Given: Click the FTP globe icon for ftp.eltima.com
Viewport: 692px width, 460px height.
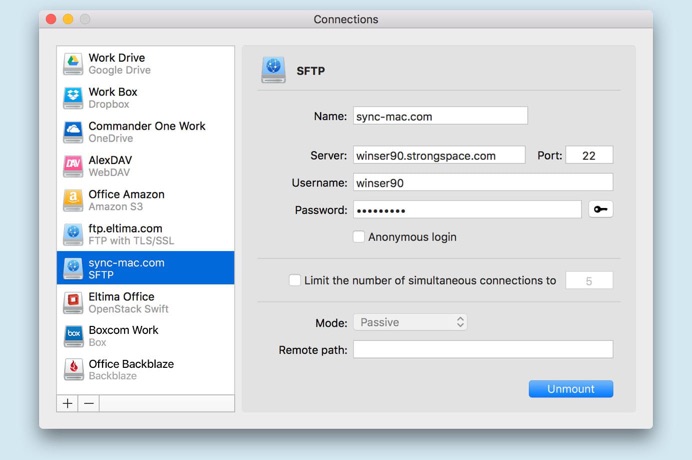Looking at the screenshot, I should coord(73,234).
